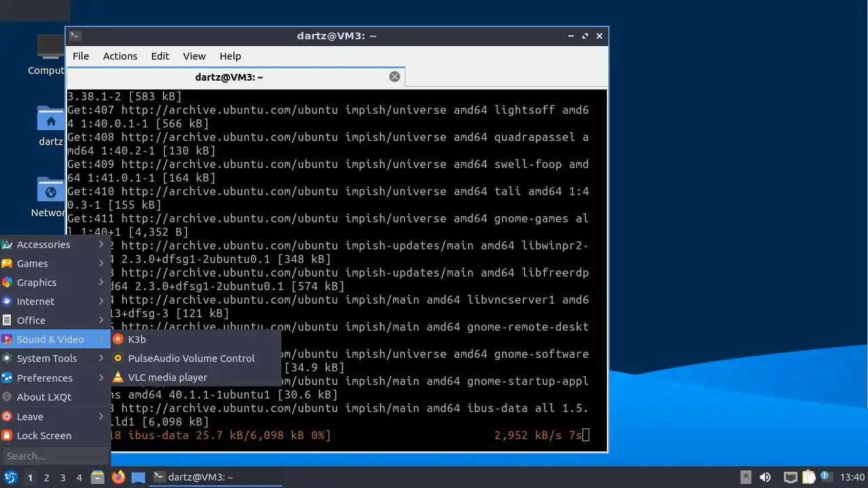This screenshot has height=488, width=868.
Task: Select the Network desktop icon
Action: (49, 197)
